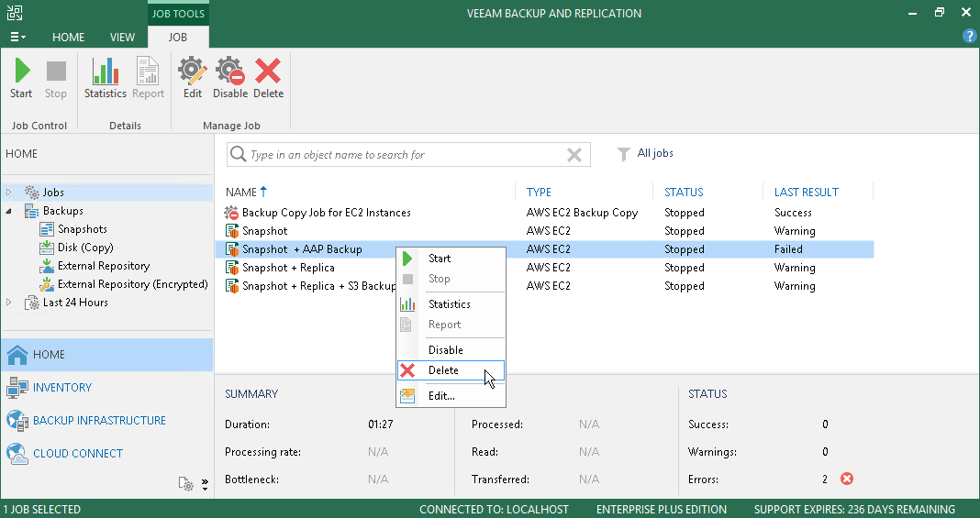
Task: Collapse the Backups tree node
Action: 9,211
